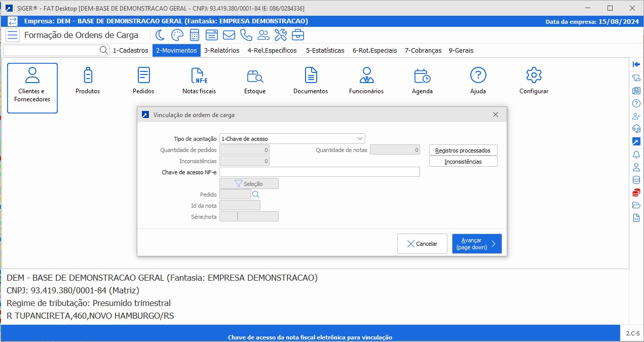Click the envelope mail icon

click(x=229, y=35)
